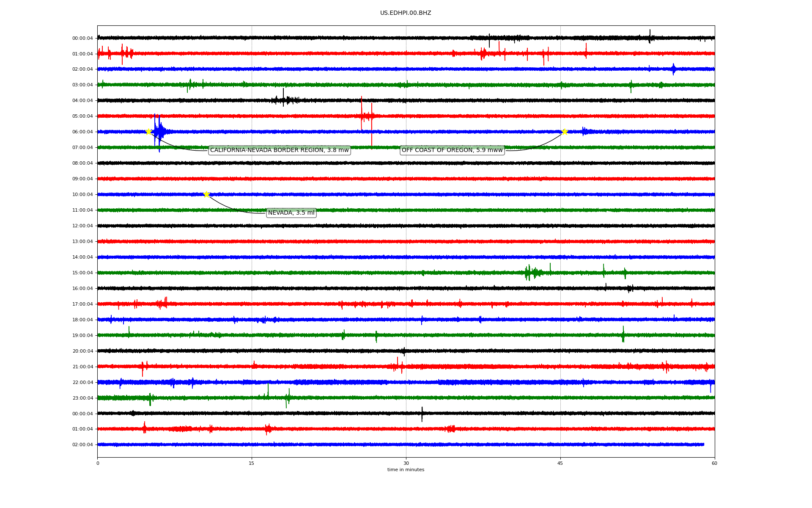Click the US.EDHPI.00.BHZ plot title
This screenshot has width=812, height=508.
point(405,13)
